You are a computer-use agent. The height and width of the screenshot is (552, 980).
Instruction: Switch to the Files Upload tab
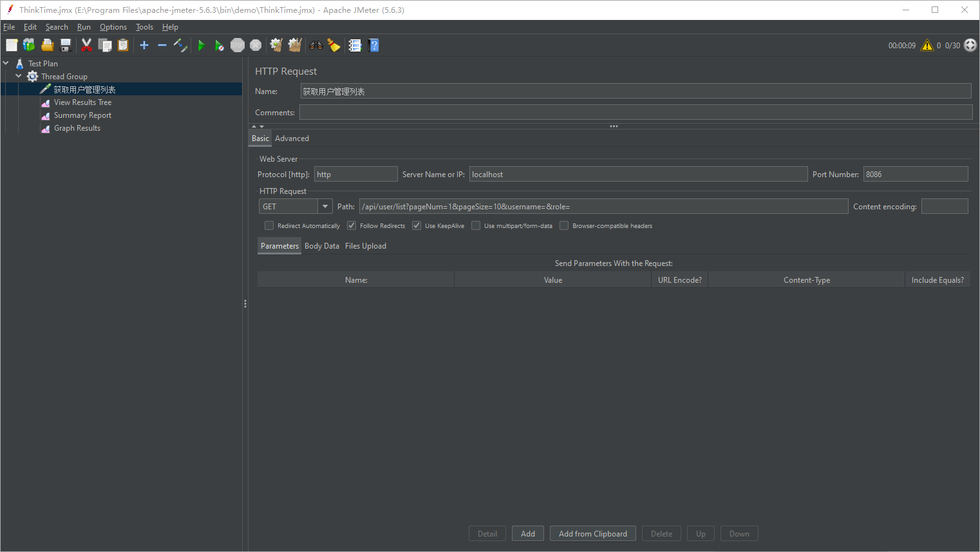click(366, 246)
